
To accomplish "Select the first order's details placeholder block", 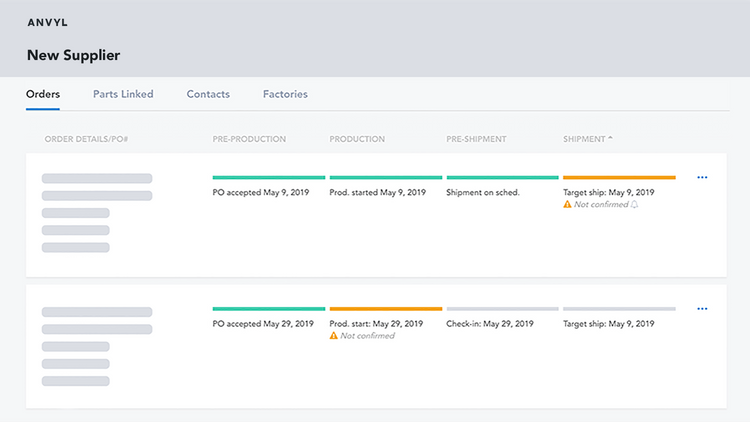I will 96,213.
